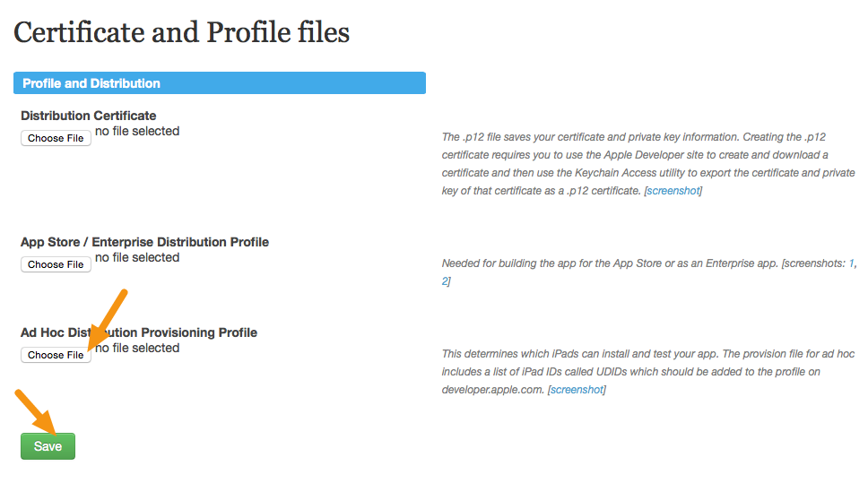Choose a file for Distribution Certificate
Screen dimensions: 868x483
(x=56, y=138)
